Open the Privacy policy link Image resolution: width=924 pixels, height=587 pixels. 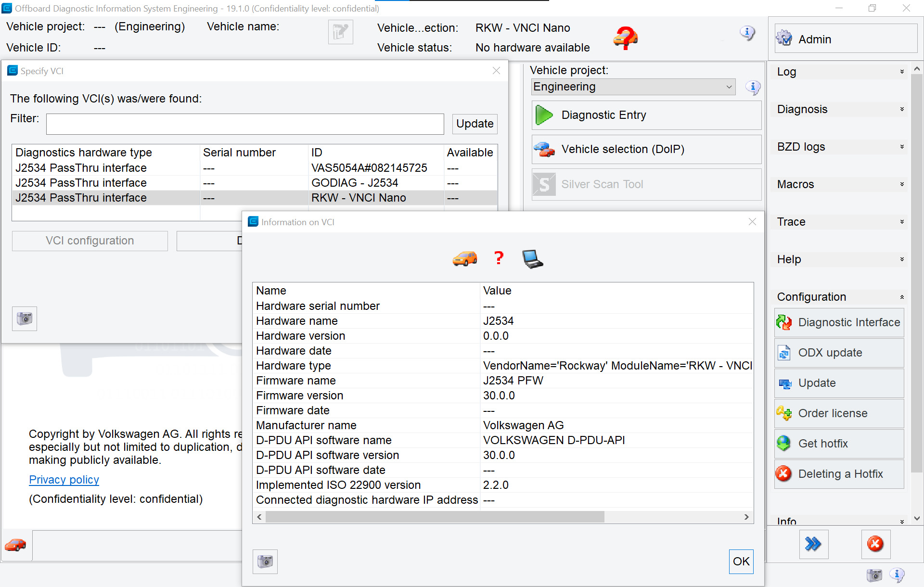[64, 480]
